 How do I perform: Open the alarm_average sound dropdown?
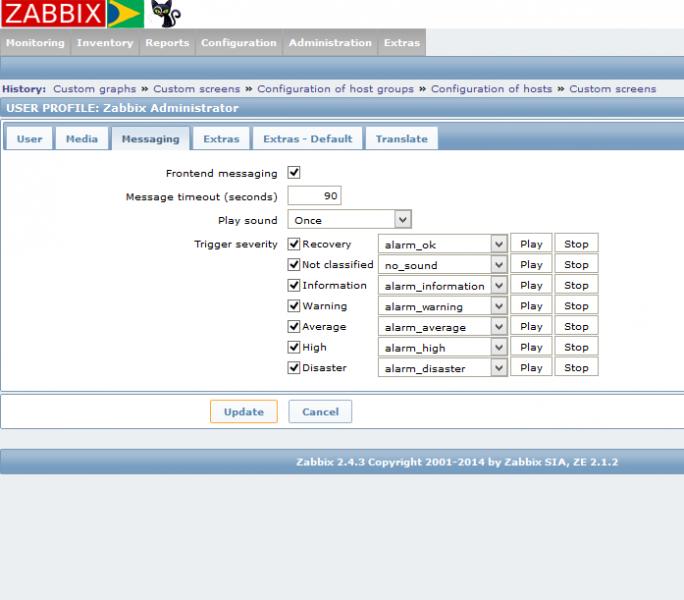[442, 326]
